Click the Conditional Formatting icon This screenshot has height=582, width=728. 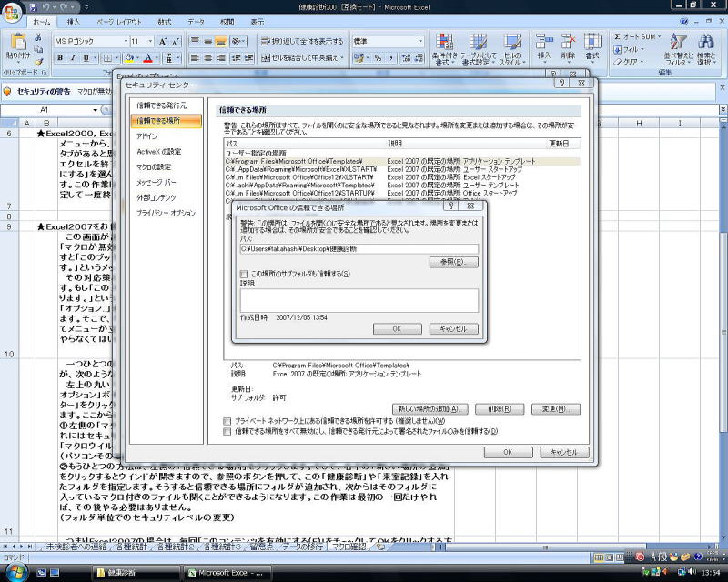click(444, 42)
